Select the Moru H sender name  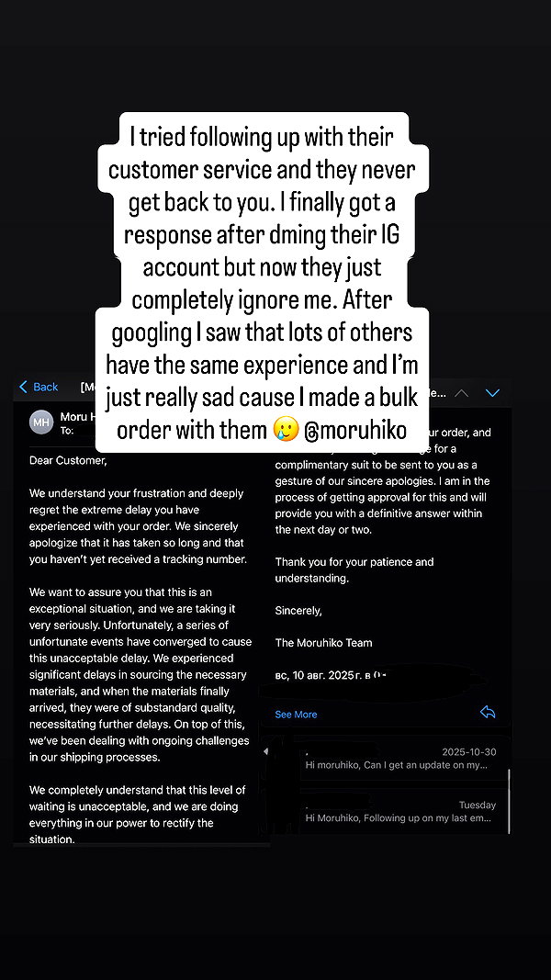click(x=77, y=417)
